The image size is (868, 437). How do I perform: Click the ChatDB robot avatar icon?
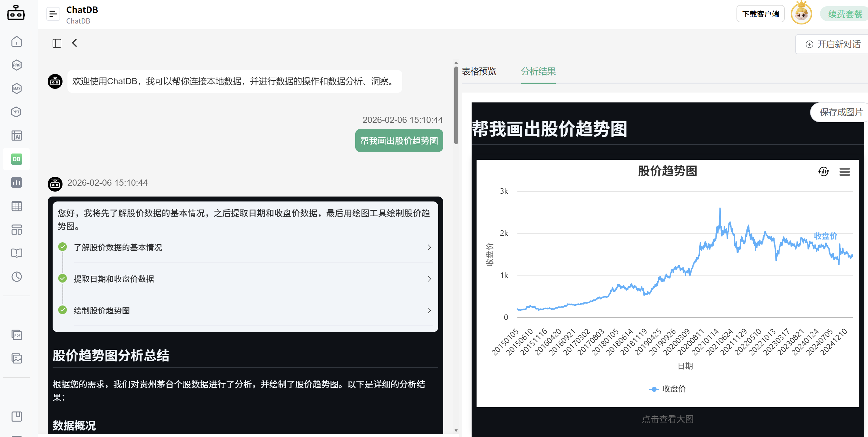click(16, 13)
